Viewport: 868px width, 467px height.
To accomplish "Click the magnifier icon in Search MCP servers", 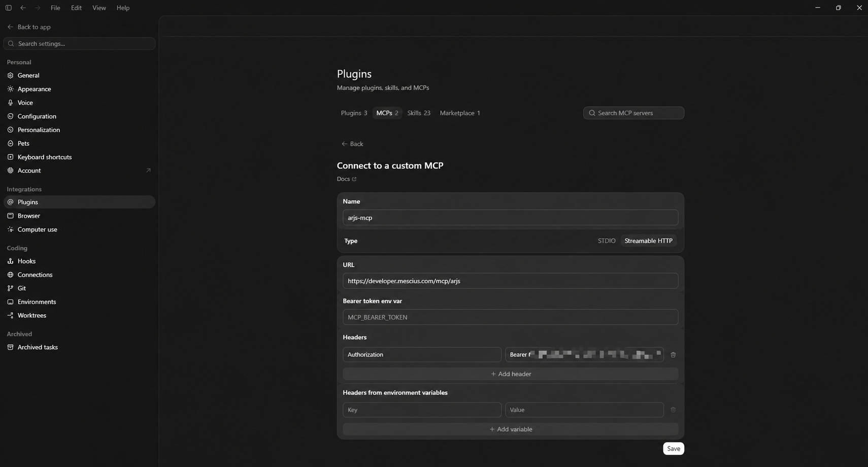I will tap(592, 113).
